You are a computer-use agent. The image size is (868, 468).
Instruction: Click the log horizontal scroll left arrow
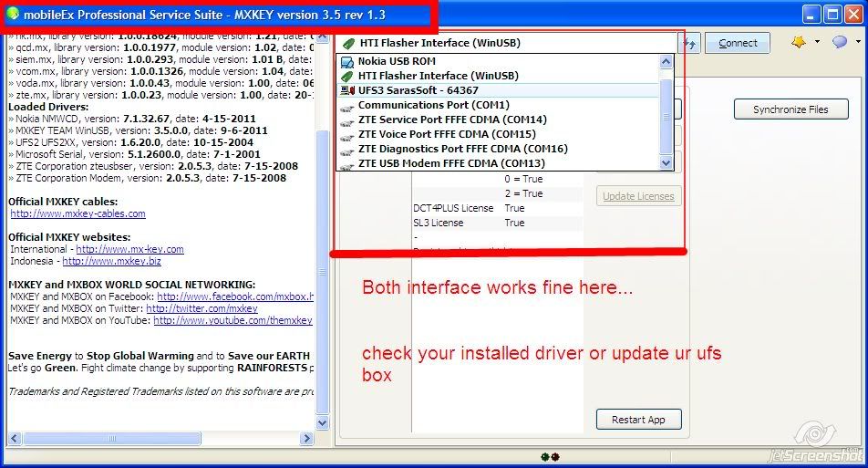pos(15,438)
